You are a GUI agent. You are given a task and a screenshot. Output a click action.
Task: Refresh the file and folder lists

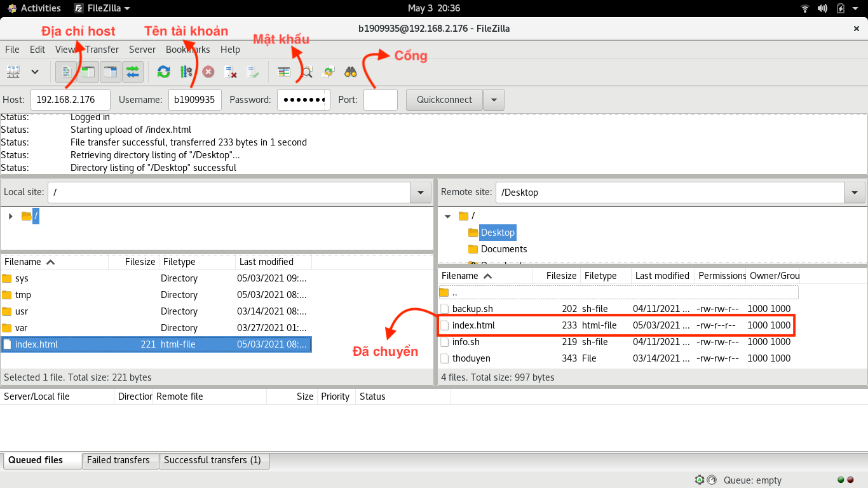(x=164, y=72)
